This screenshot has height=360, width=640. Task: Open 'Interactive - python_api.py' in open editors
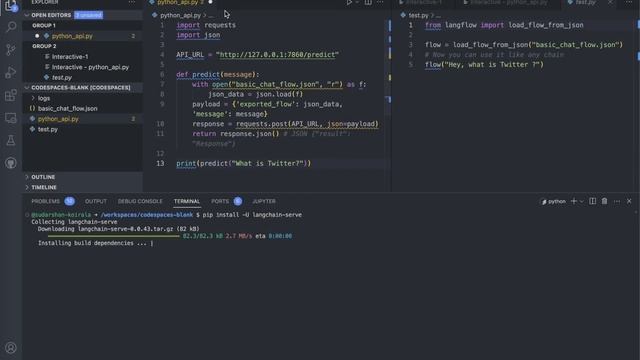coord(90,67)
